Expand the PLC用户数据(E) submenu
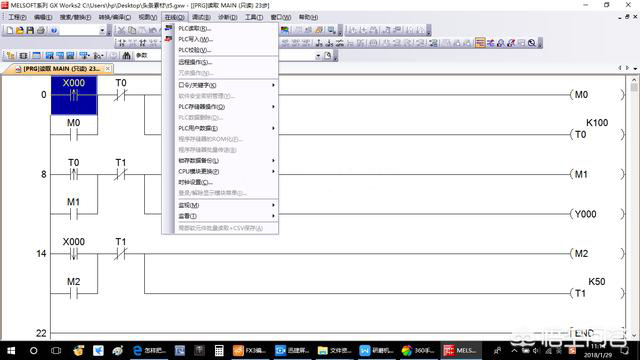This screenshot has height=360, width=640. [220, 128]
